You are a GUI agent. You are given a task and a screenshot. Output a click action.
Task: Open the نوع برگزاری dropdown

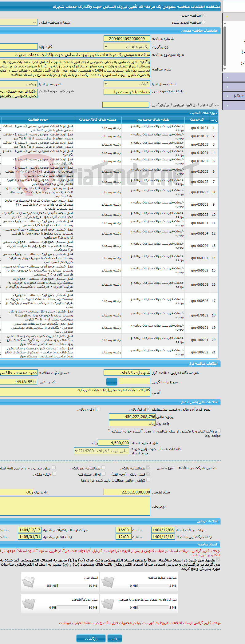pyautogui.click(x=127, y=47)
